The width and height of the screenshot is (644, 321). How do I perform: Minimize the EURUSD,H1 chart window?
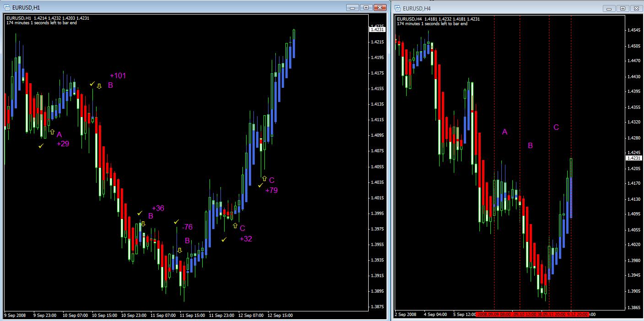353,7
